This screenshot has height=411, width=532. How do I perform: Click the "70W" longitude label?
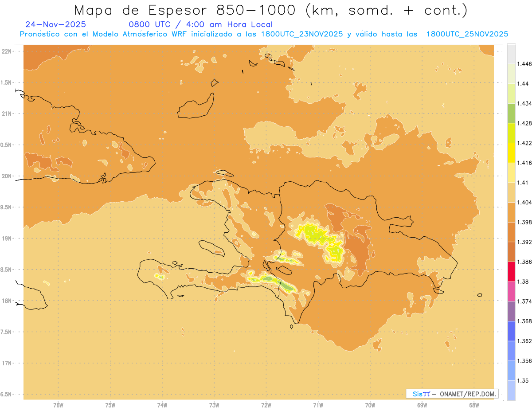click(x=370, y=405)
